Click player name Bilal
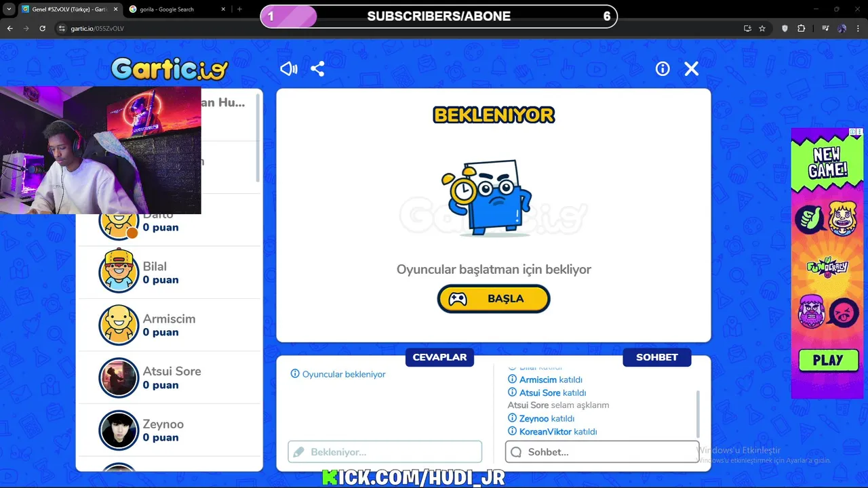868x488 pixels. coord(155,266)
